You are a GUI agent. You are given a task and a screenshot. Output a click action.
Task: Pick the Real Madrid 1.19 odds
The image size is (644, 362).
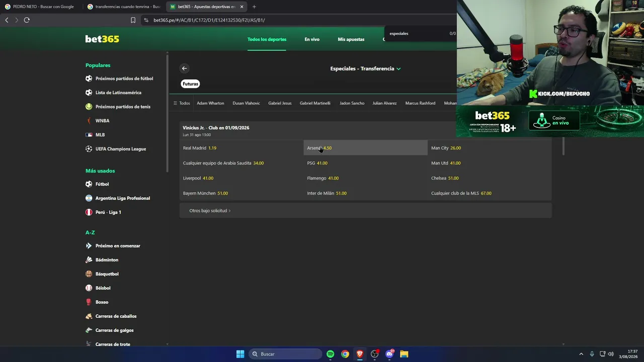click(242, 148)
